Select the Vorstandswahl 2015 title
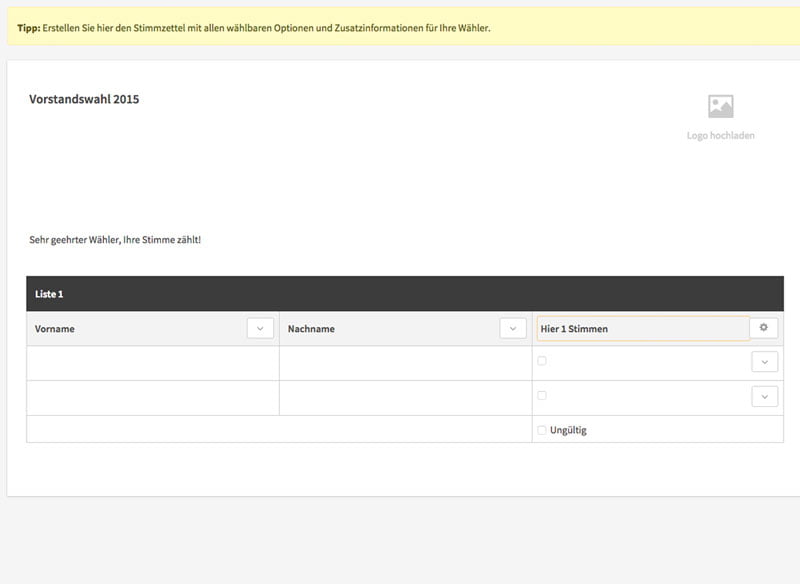Viewport: 800px width, 584px height. [84, 99]
